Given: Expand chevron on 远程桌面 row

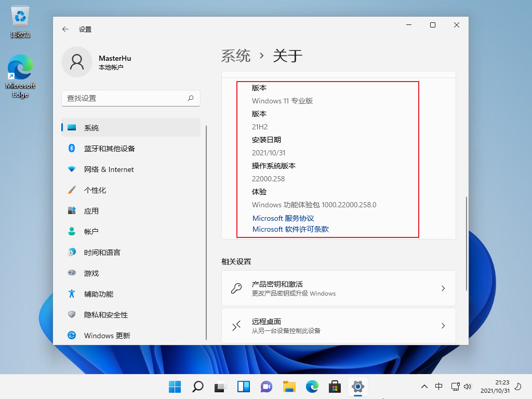Looking at the screenshot, I should (443, 326).
